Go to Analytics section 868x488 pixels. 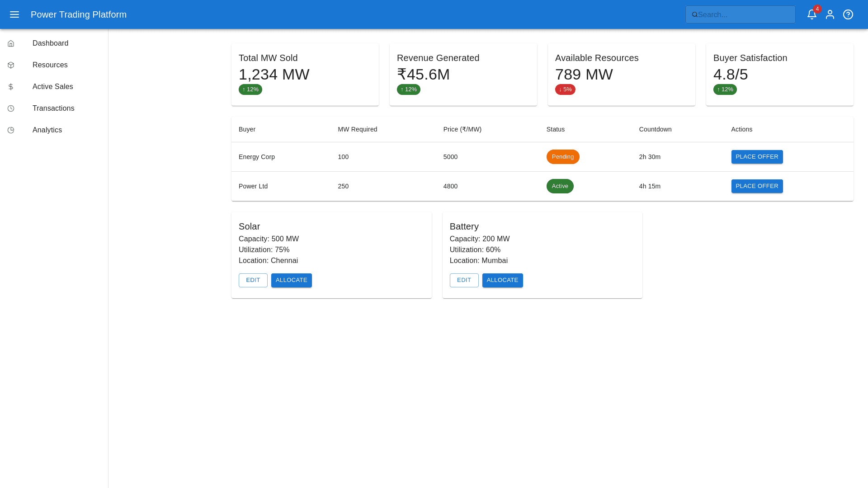tap(47, 130)
